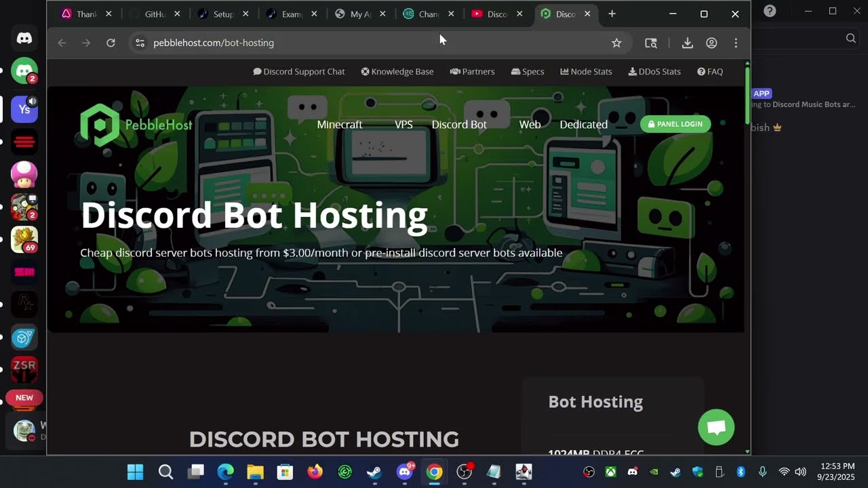This screenshot has width=868, height=488.
Task: Select the green Discord server with 2 badge
Action: pyautogui.click(x=24, y=71)
